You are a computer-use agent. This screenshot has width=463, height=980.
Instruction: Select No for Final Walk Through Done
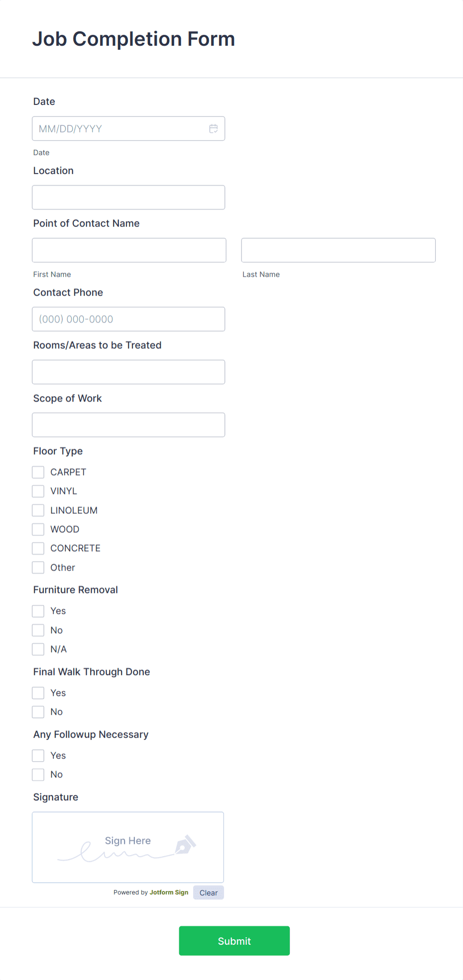point(38,711)
